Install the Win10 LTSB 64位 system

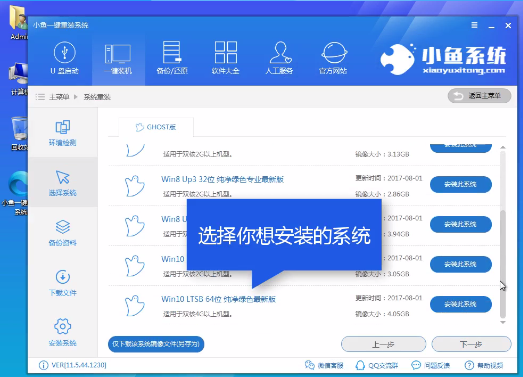point(461,304)
